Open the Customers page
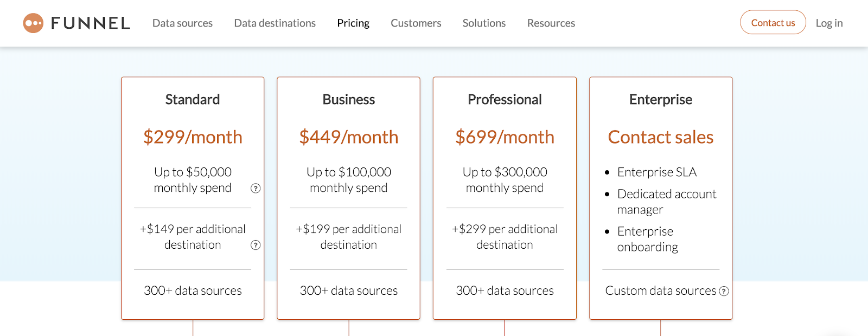The height and width of the screenshot is (336, 868). 416,23
